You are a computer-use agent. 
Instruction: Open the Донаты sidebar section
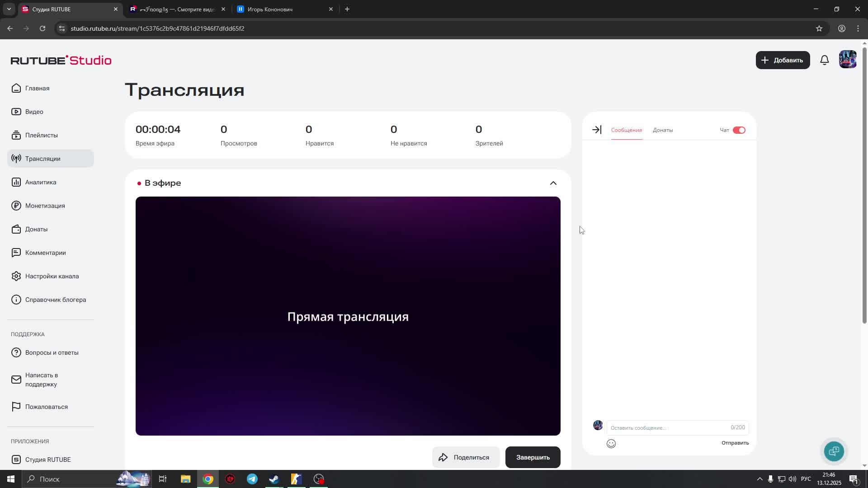[36, 229]
